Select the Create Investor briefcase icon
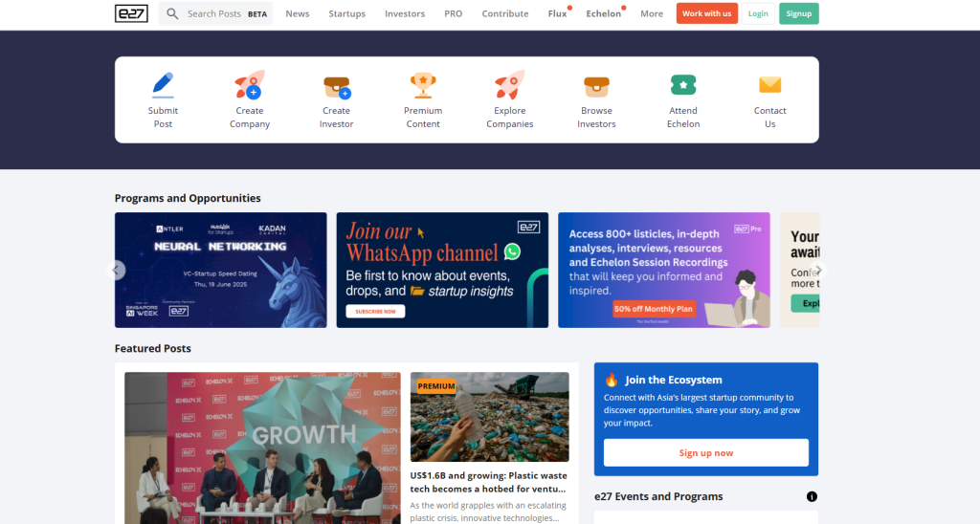980x524 pixels. click(337, 87)
